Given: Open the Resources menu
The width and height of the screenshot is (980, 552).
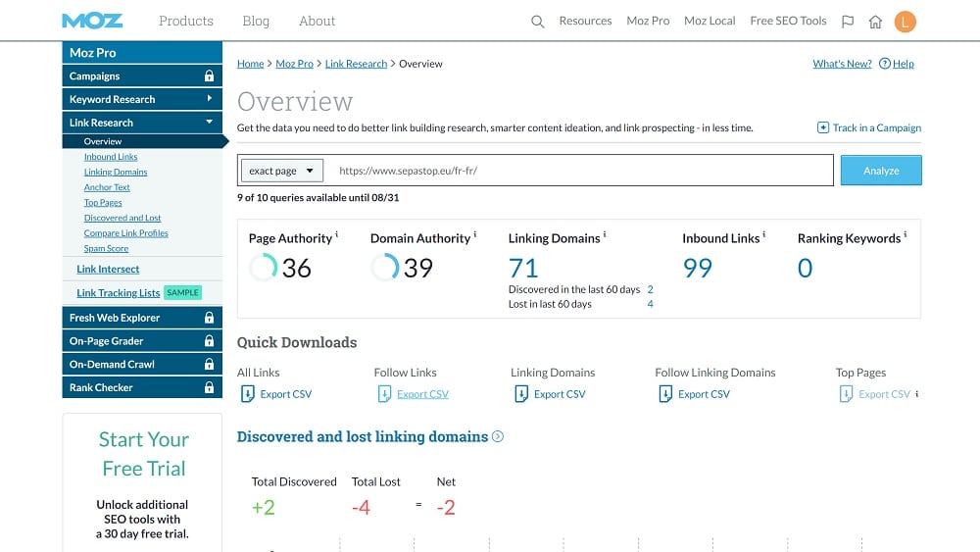Looking at the screenshot, I should tap(586, 21).
